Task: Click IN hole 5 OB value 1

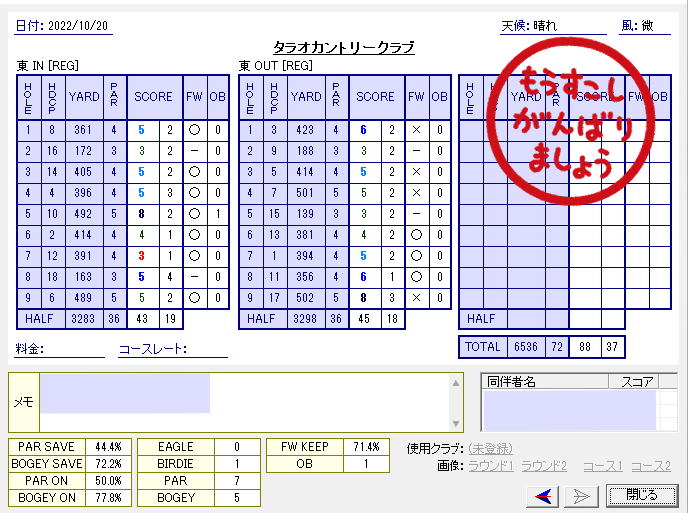Action: (x=218, y=214)
